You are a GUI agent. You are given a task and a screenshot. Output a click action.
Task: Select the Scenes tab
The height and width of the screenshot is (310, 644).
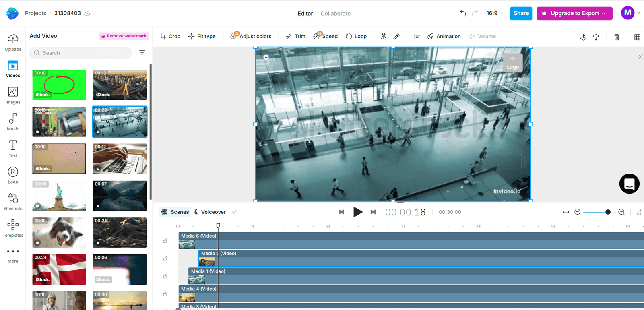tap(175, 212)
